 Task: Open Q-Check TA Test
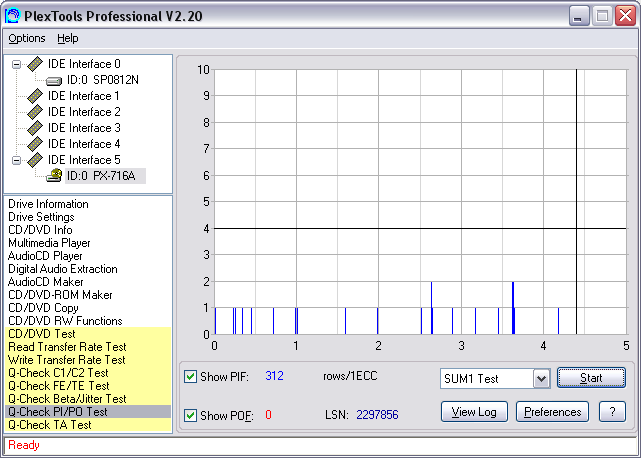(x=50, y=425)
